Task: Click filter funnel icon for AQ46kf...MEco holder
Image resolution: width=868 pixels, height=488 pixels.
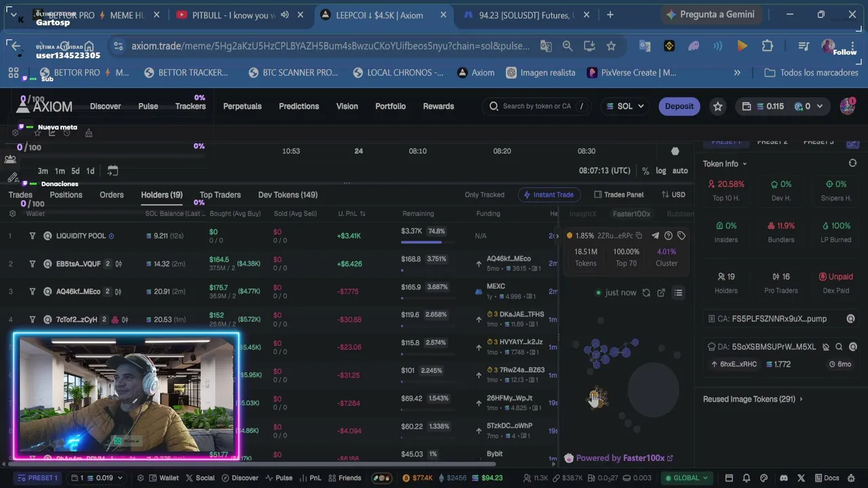Action: point(32,291)
